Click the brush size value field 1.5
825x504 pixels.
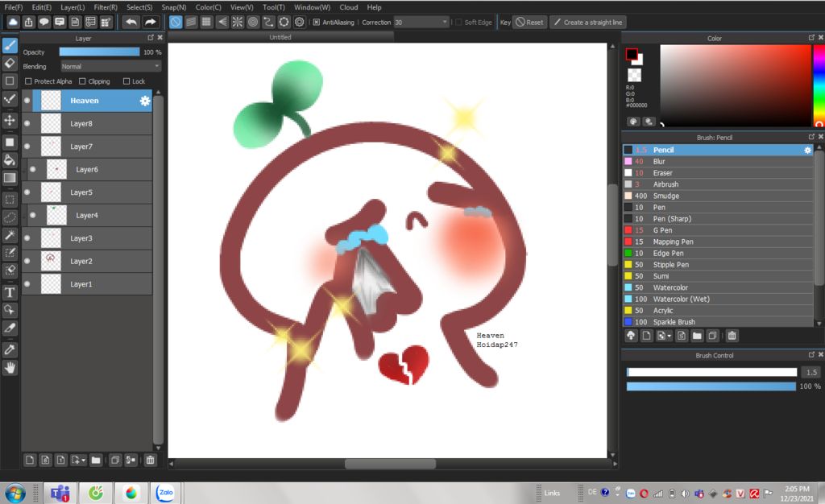click(x=811, y=372)
